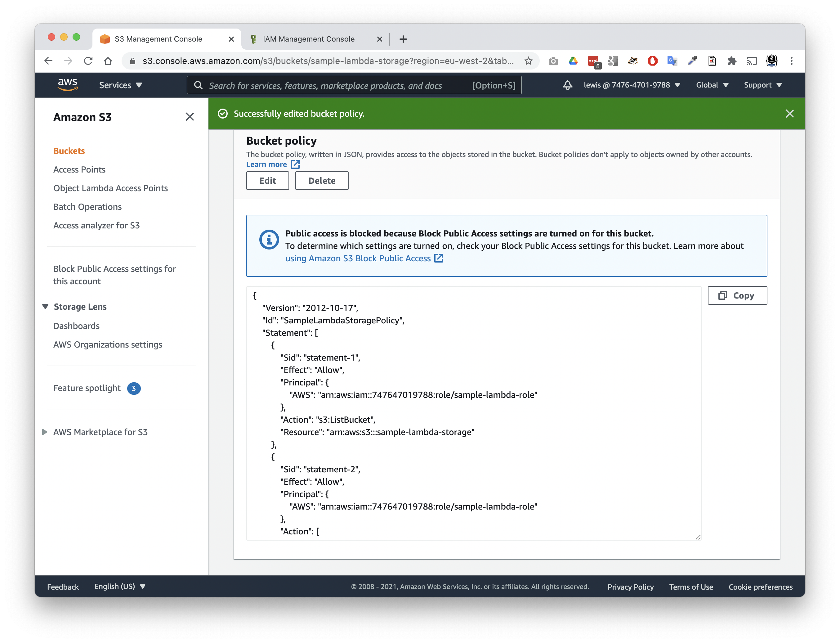Open a new browser tab
840x643 pixels.
click(x=403, y=39)
